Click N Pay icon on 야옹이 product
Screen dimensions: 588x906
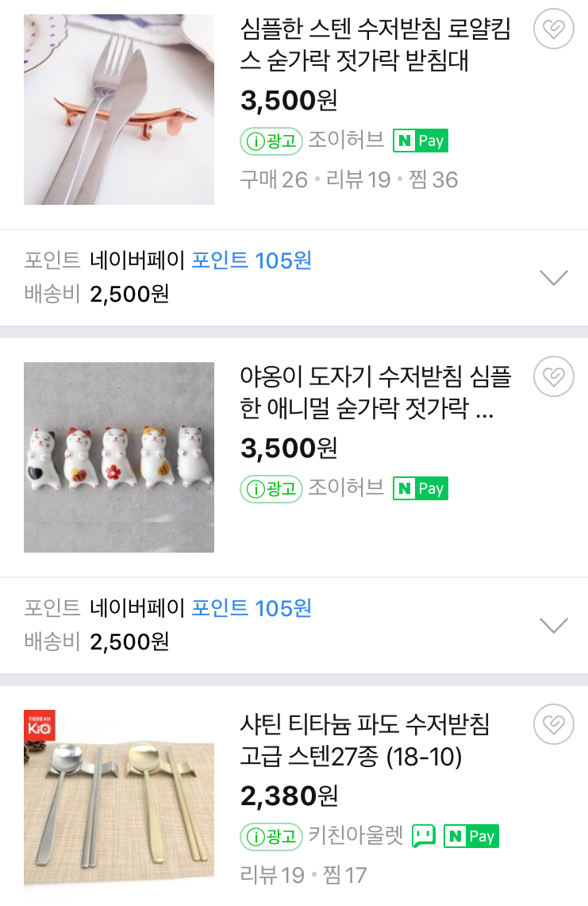421,488
